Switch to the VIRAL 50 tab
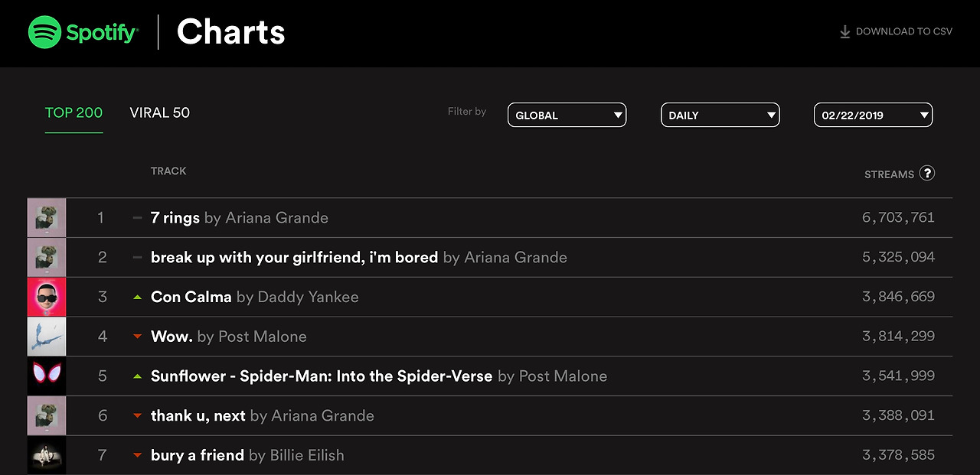 coord(159,112)
